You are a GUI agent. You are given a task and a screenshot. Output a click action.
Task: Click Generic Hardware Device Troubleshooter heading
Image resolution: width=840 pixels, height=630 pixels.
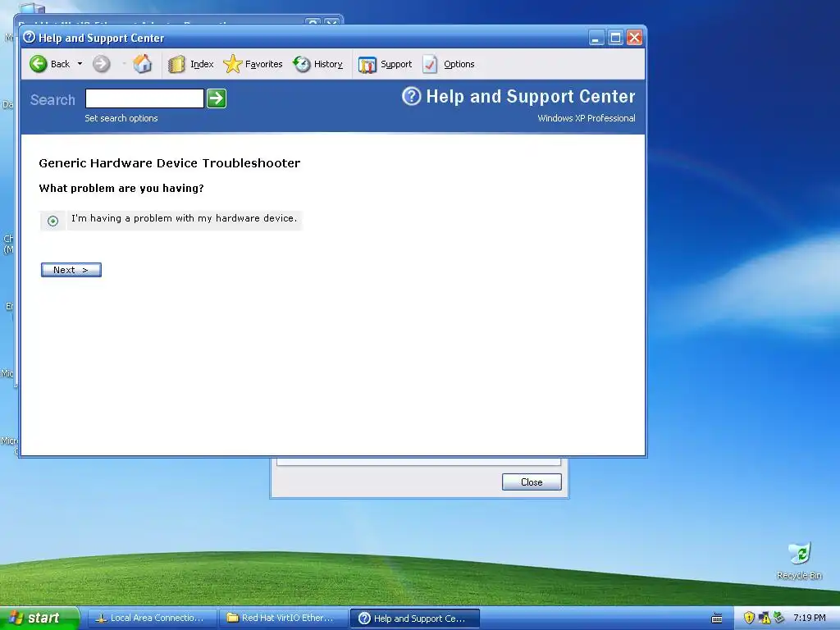click(169, 163)
